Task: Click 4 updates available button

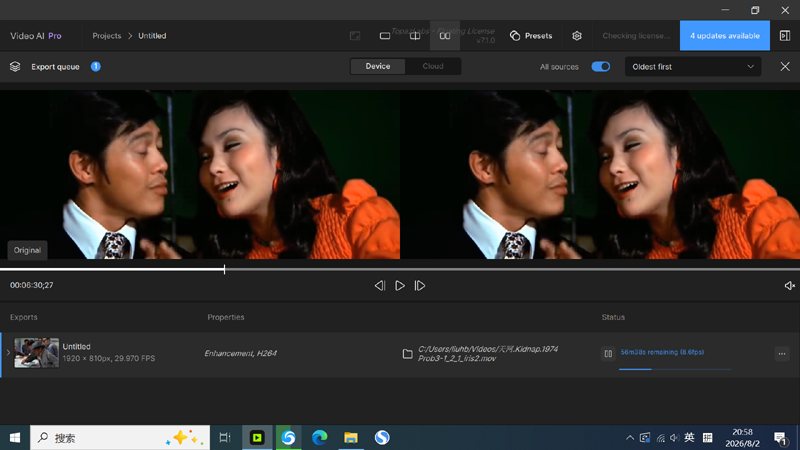Action: 724,36
